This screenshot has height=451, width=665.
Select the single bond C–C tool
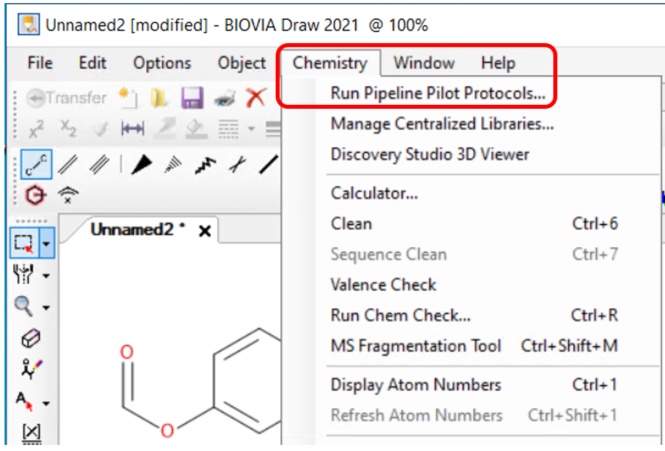pyautogui.click(x=36, y=164)
